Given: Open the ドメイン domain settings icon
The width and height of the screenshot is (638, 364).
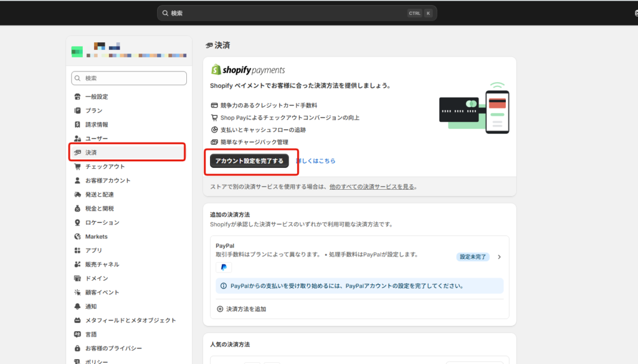Looking at the screenshot, I should point(77,278).
